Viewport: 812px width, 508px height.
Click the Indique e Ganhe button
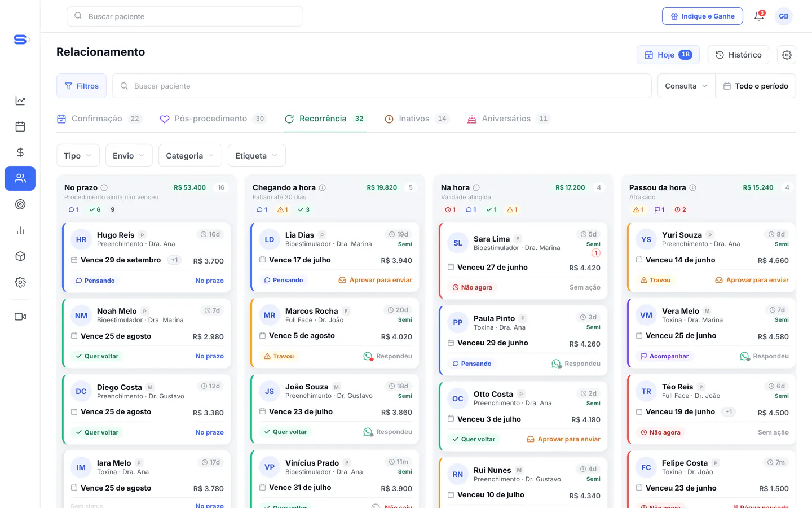(x=703, y=16)
